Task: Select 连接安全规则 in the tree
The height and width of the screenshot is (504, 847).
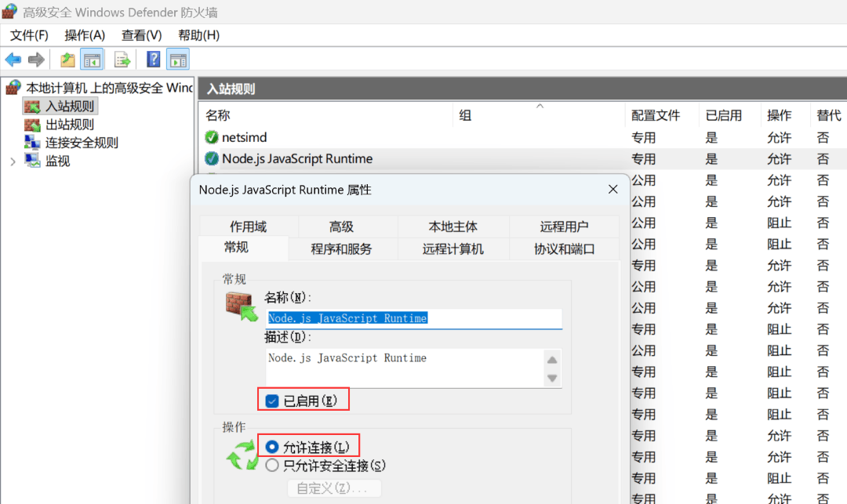Action: 82,143
